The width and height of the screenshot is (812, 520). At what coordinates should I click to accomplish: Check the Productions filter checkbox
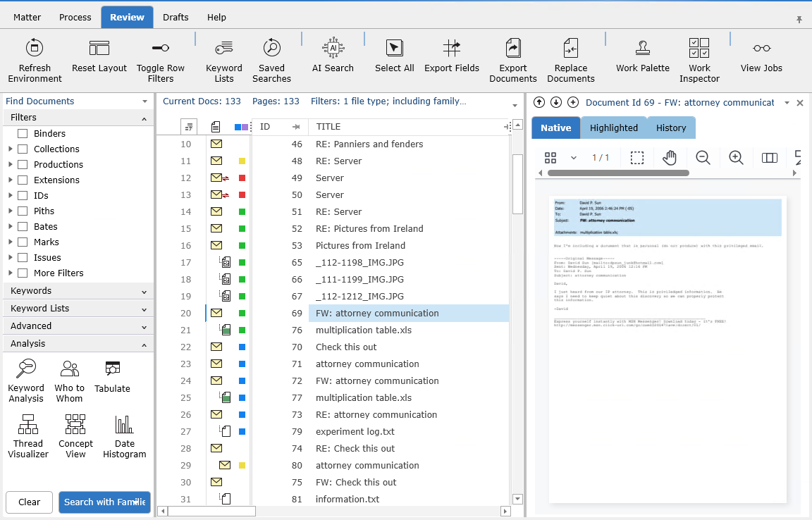click(23, 165)
